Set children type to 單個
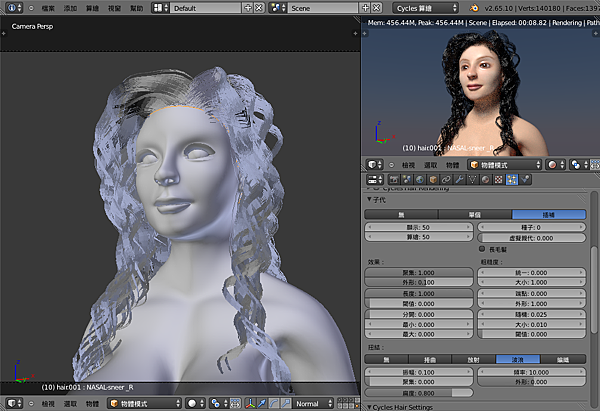Image resolution: width=600 pixels, height=411 pixels. (474, 215)
